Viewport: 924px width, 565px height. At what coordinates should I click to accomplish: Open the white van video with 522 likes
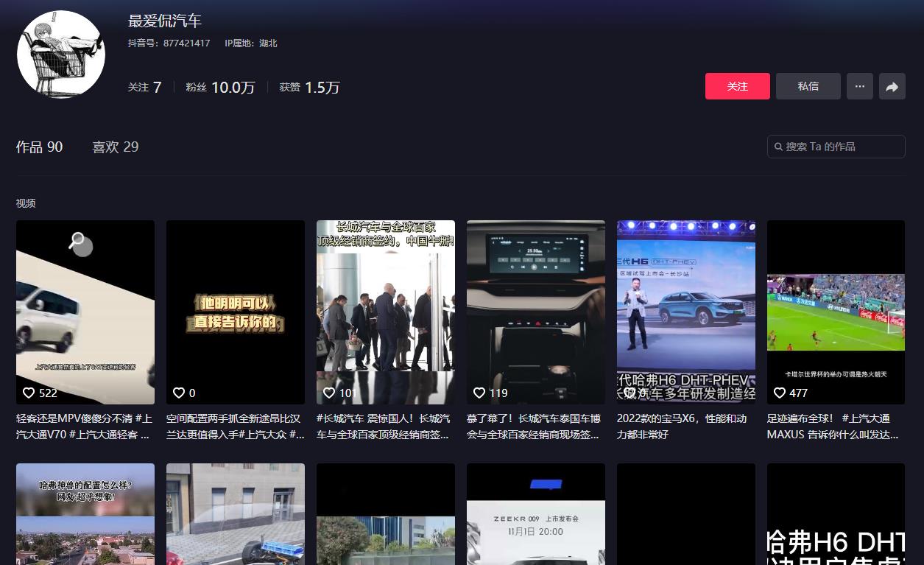pos(85,312)
